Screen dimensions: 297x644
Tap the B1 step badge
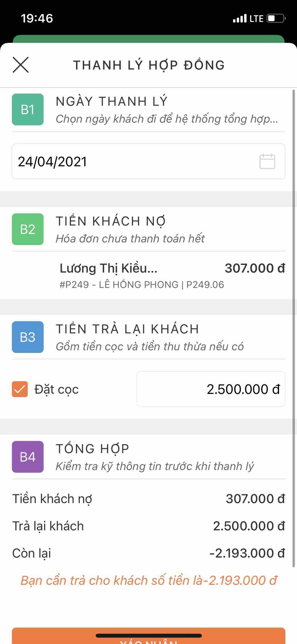[x=28, y=109]
